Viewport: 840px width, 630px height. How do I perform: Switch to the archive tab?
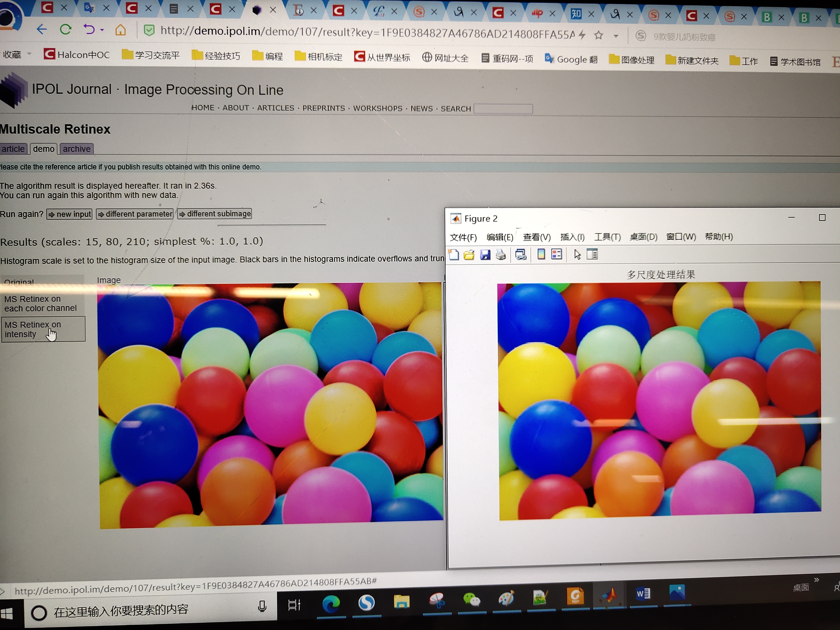tap(77, 149)
